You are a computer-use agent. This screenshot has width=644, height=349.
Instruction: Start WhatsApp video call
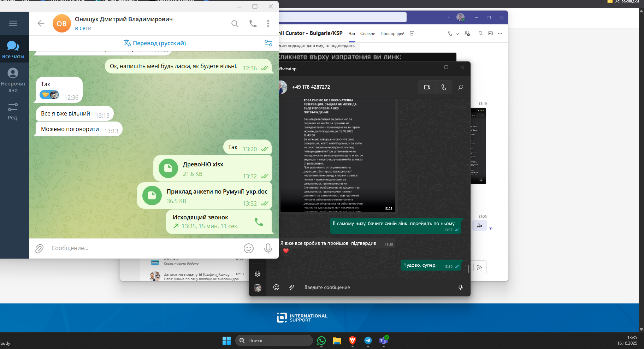[x=427, y=87]
